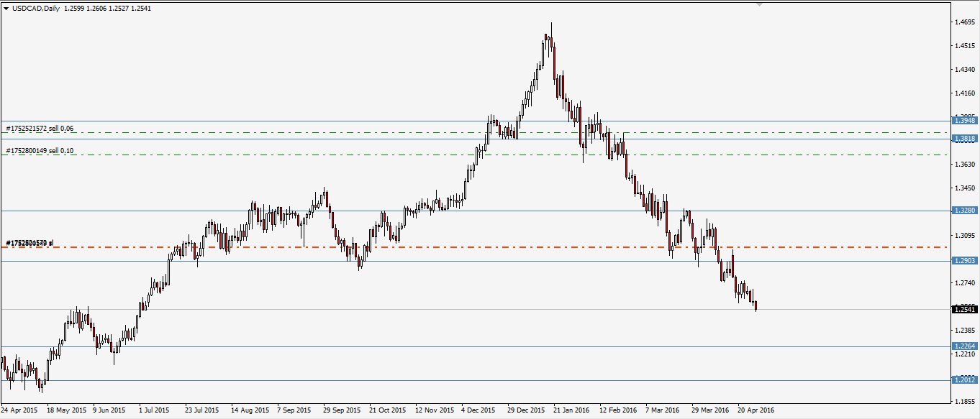Viewport: 980px width, 419px height.
Task: Click the 1.3948 horizontal line price tag
Action: 964,121
